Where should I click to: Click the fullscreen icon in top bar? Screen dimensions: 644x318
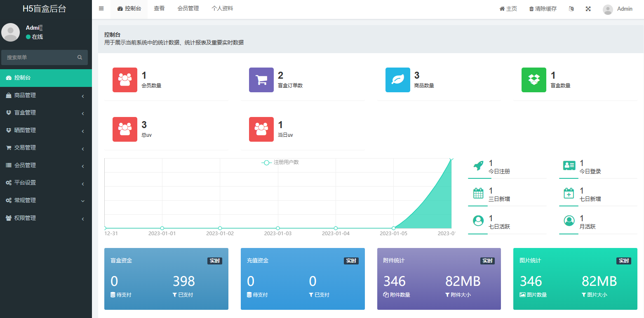coord(588,9)
